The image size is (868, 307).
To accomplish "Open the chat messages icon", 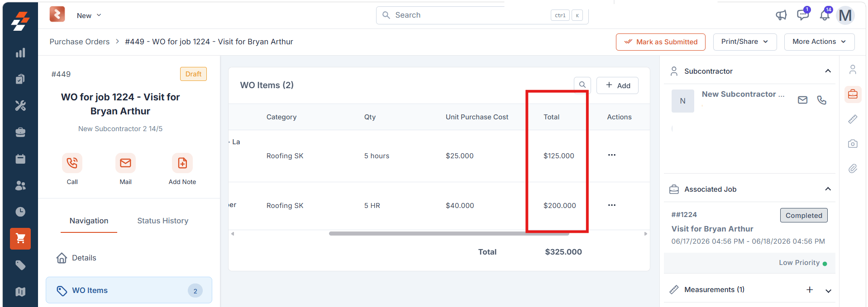I will pos(803,15).
